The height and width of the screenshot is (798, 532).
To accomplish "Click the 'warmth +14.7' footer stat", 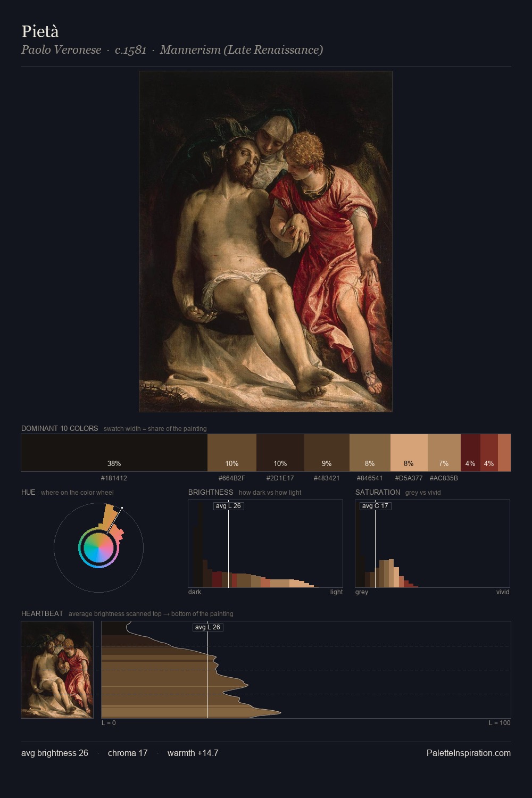I will pos(193,753).
